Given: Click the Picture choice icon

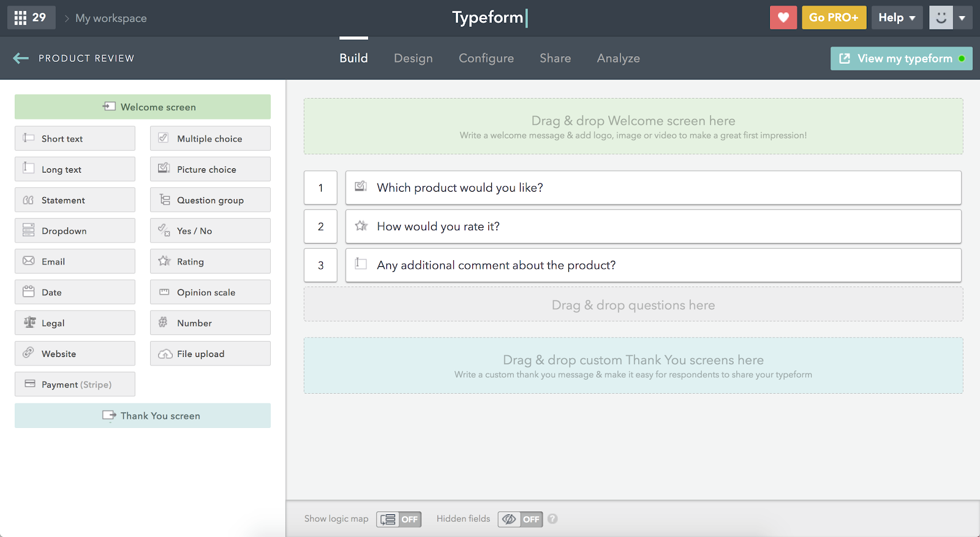Looking at the screenshot, I should [x=164, y=168].
